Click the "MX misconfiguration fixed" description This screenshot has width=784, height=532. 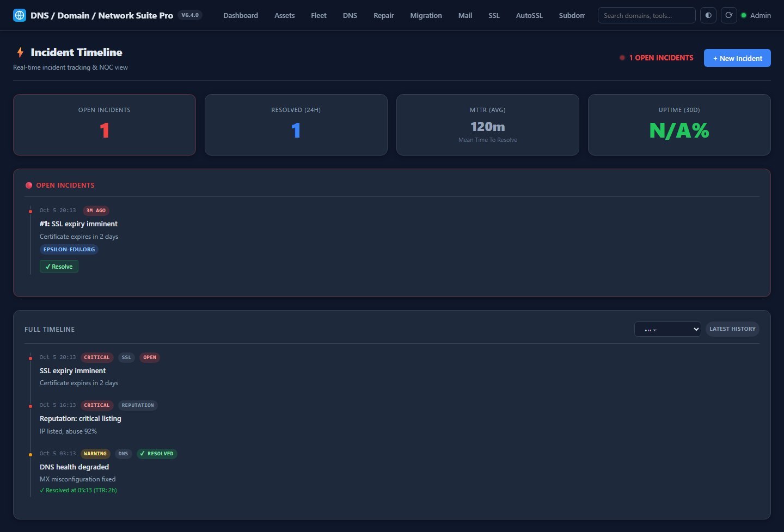click(78, 479)
